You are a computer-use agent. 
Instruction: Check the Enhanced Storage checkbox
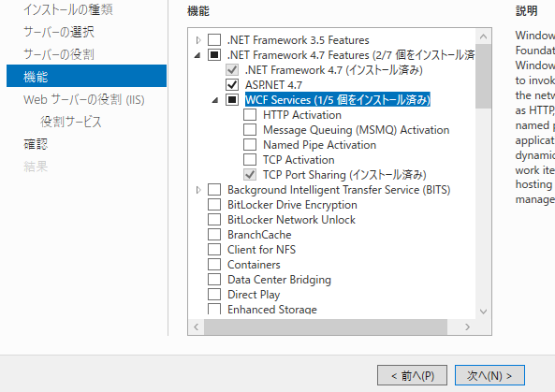tap(214, 309)
